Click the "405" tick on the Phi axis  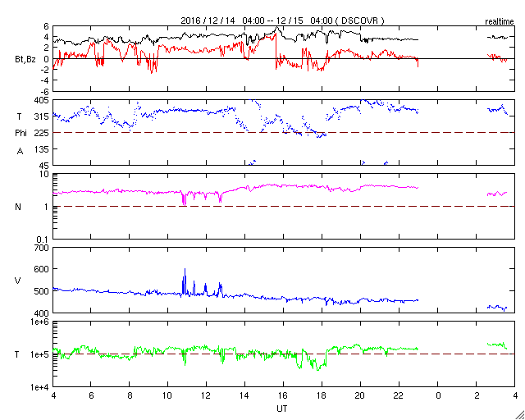click(42, 100)
